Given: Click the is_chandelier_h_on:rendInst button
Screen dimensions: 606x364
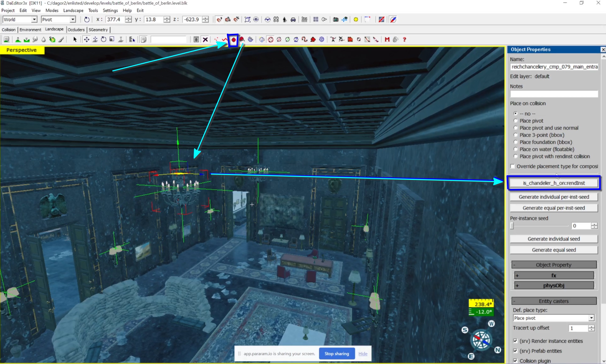Looking at the screenshot, I should (x=554, y=183).
